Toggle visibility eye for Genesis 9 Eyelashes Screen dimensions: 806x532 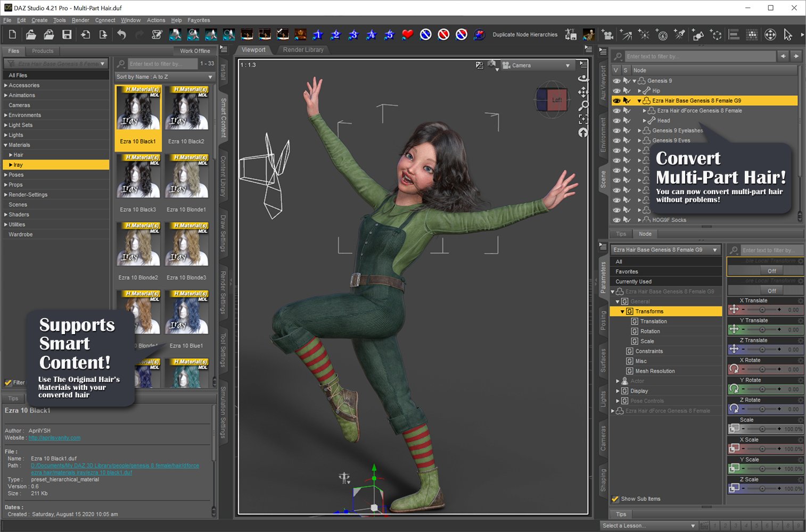point(616,130)
